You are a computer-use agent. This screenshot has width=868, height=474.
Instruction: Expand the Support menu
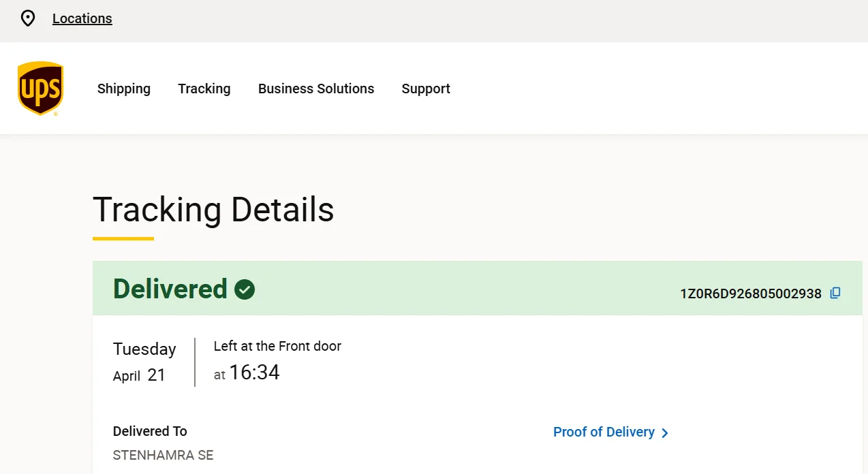pos(426,89)
